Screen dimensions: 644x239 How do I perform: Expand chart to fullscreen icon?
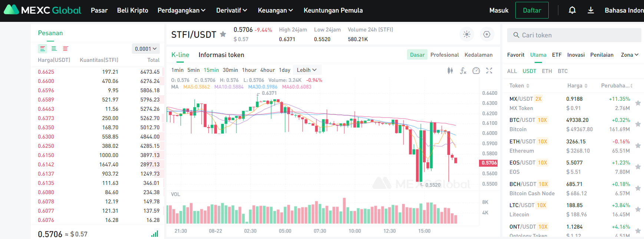coord(489,70)
